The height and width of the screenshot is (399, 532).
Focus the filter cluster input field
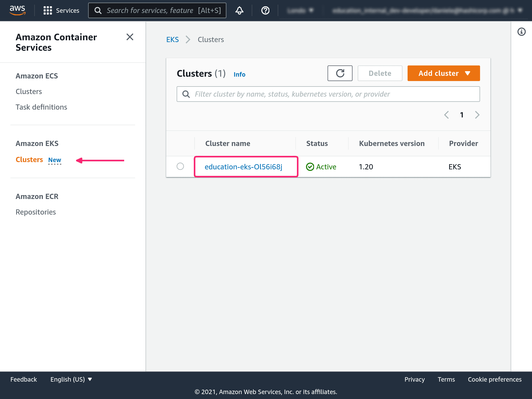(x=328, y=94)
